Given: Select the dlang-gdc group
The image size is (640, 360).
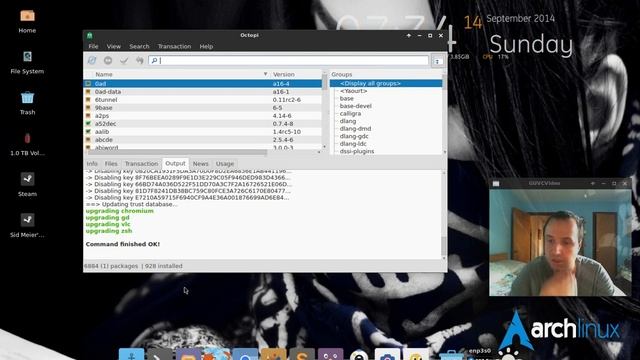Looking at the screenshot, I should (x=354, y=136).
